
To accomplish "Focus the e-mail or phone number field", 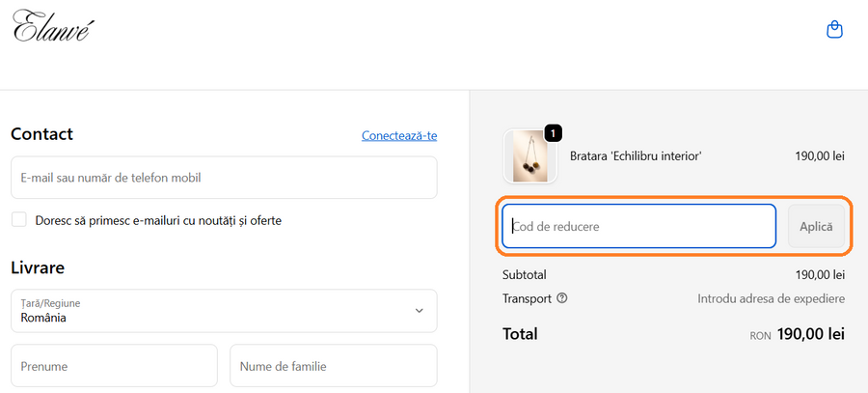I will tap(223, 178).
